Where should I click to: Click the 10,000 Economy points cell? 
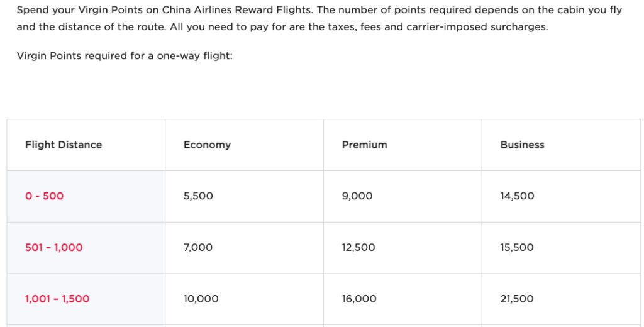(201, 299)
